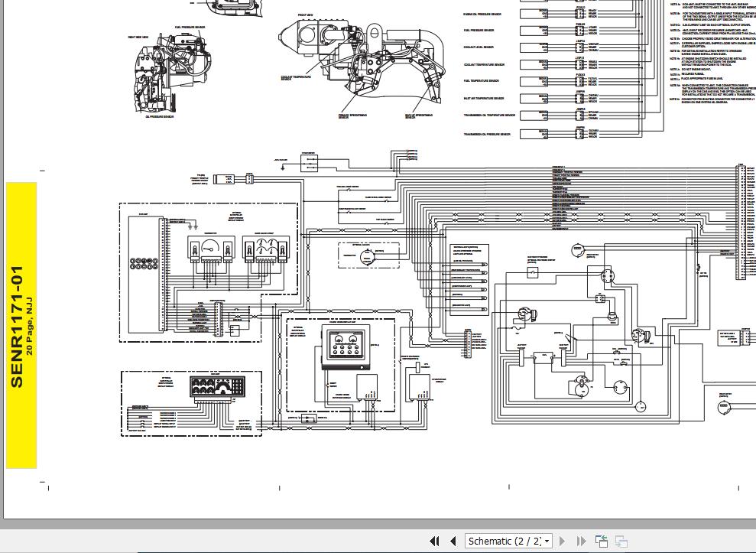Select the Engine Oil Pressure Sensor connector symbol
The width and height of the screenshot is (756, 553).
580,13
